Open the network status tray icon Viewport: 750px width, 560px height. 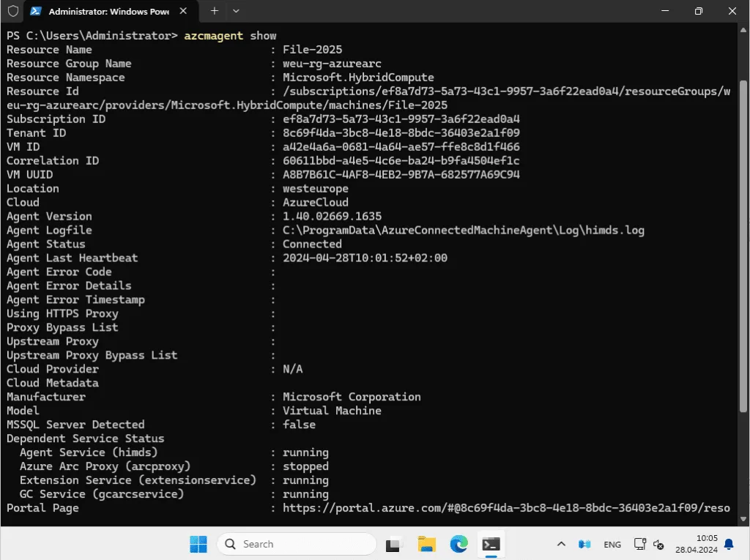point(639,544)
